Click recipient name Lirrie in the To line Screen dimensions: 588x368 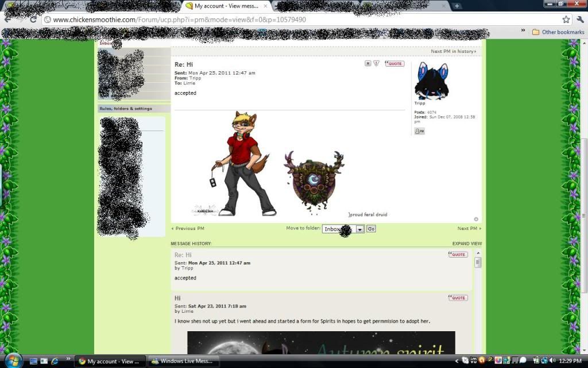tap(189, 83)
